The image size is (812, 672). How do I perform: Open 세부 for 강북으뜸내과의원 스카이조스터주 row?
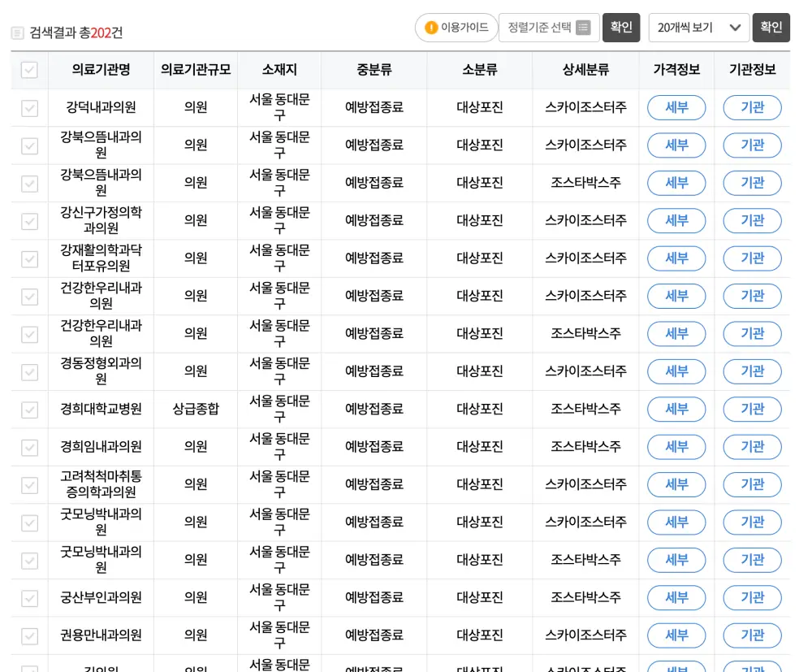click(x=676, y=145)
